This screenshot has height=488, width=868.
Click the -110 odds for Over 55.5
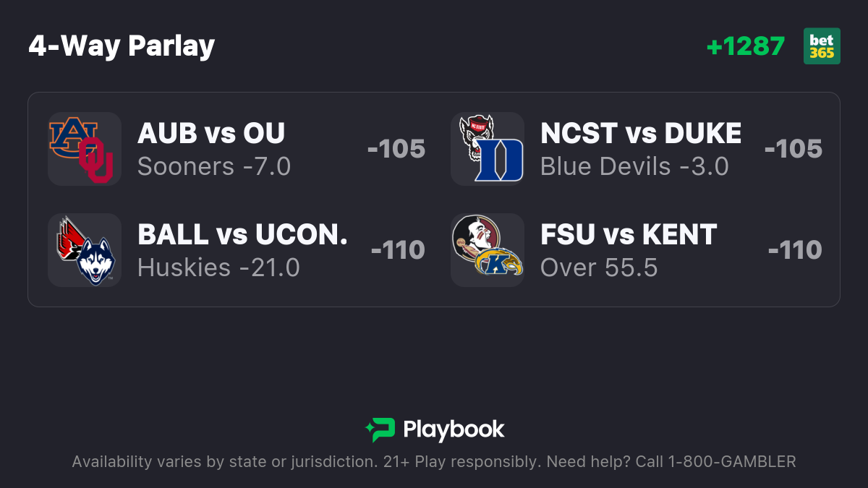tap(795, 250)
